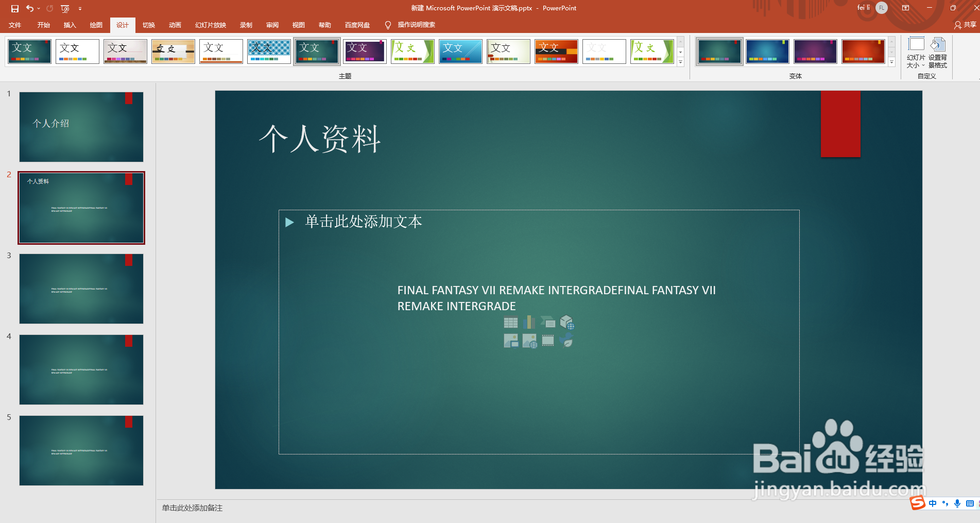The width and height of the screenshot is (980, 523).
Task: Select the 幻灯片放映 tab
Action: pyautogui.click(x=211, y=25)
